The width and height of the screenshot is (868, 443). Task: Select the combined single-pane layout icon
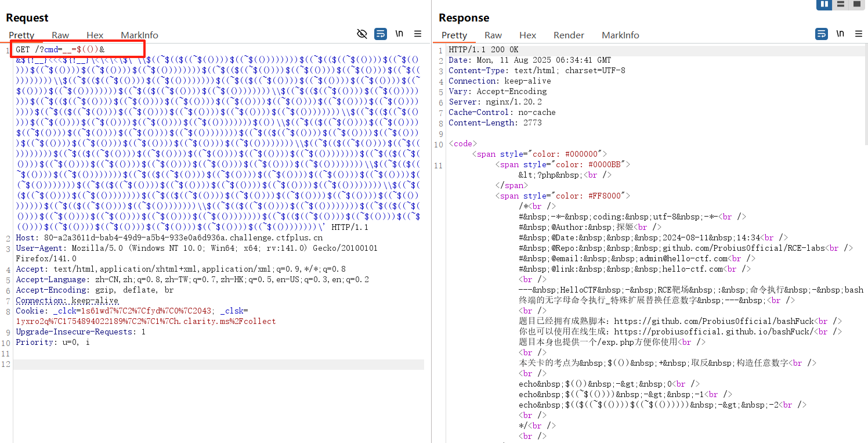pyautogui.click(x=856, y=4)
